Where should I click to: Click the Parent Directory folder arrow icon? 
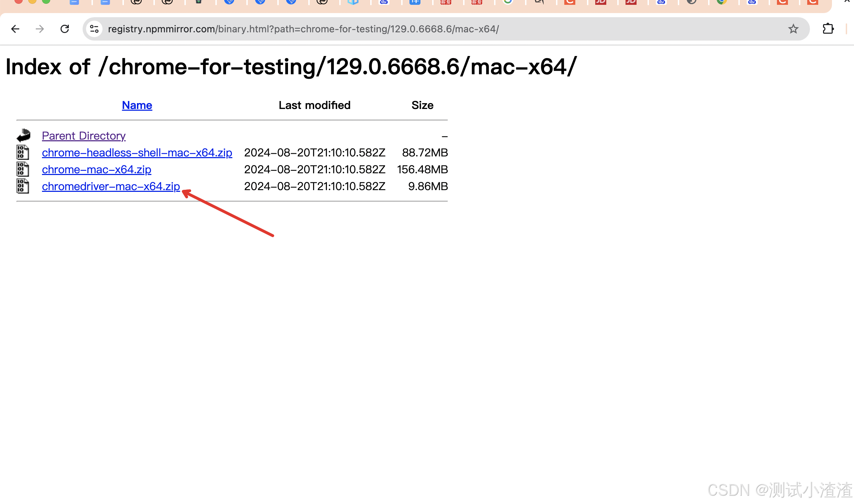(x=23, y=135)
